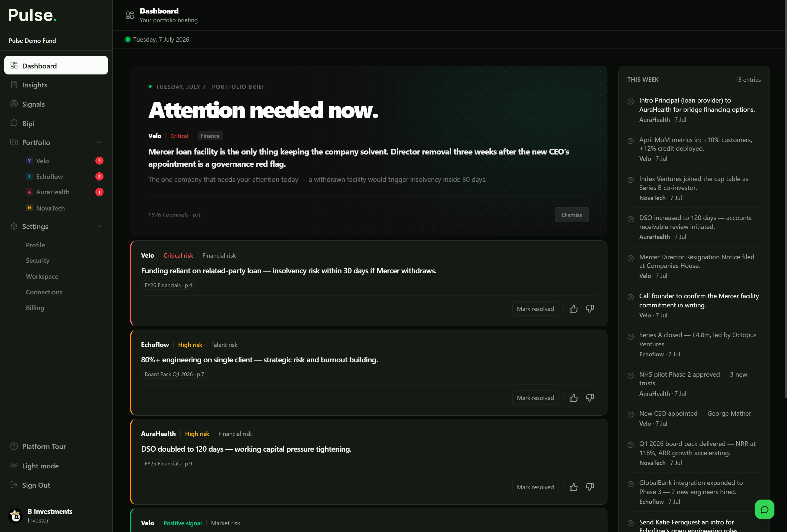Click Velo's red 3 alerts badge

coord(99,161)
